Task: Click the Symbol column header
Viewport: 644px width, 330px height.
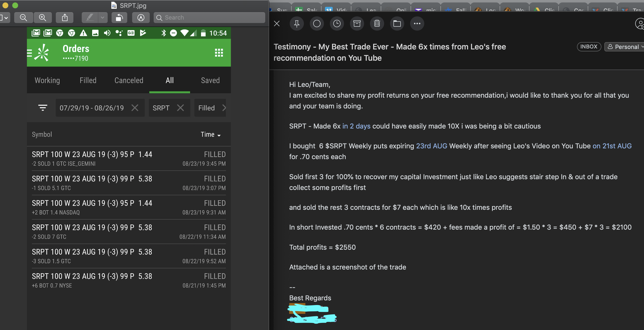Action: coord(42,135)
